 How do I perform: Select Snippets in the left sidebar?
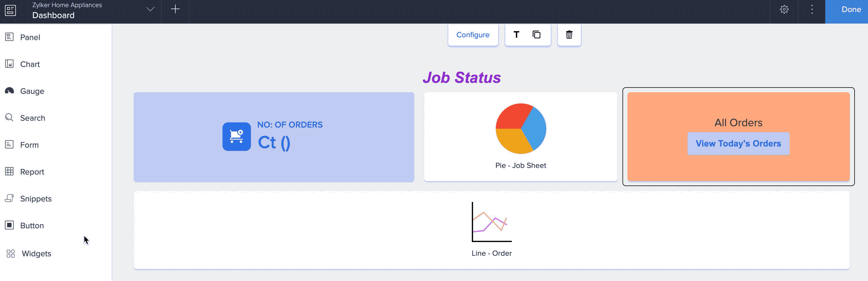pyautogui.click(x=35, y=199)
